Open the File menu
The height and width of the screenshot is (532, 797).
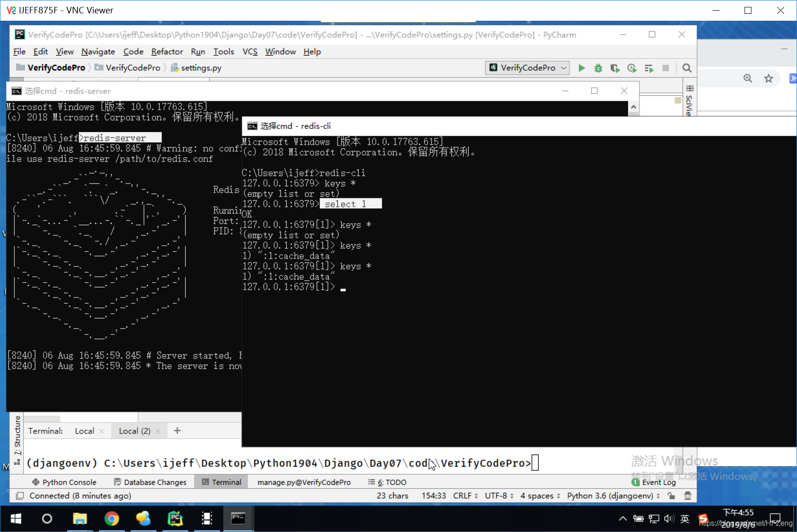[x=19, y=52]
